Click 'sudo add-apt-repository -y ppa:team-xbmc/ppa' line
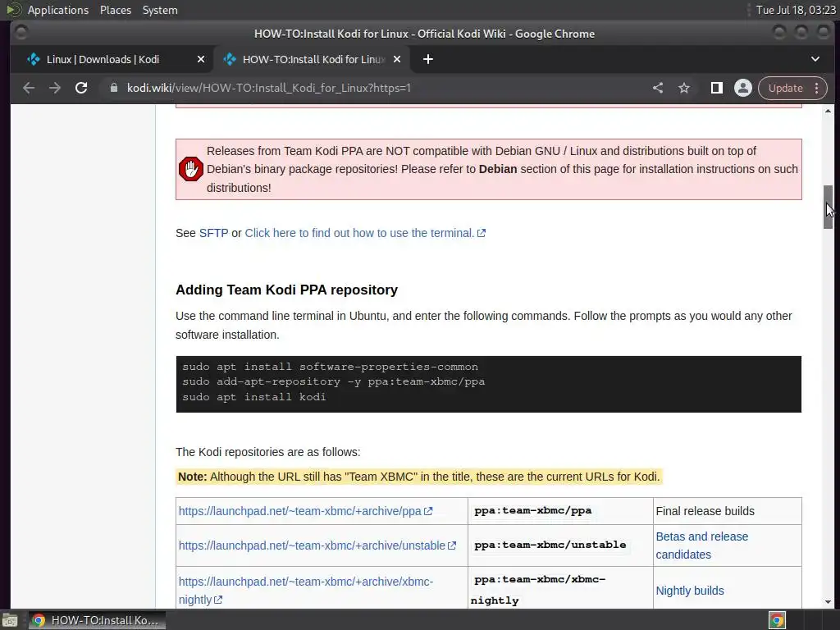 pos(333,382)
